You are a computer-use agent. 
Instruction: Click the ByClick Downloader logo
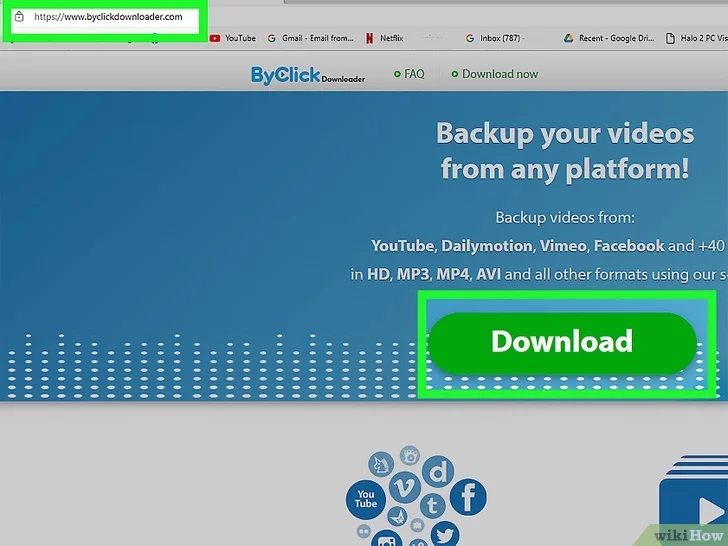[308, 75]
